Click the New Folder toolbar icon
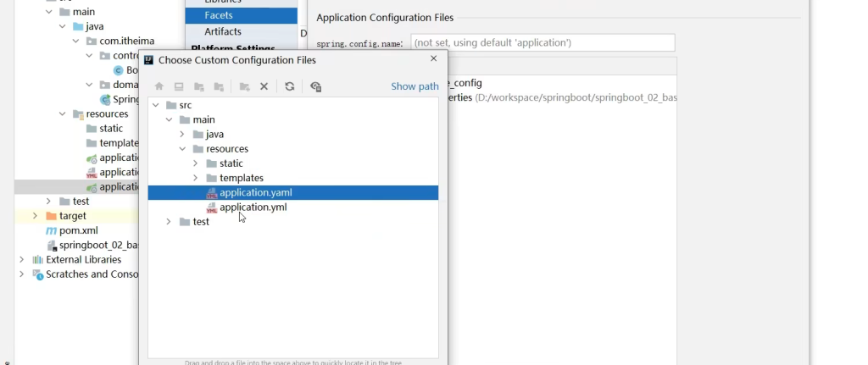 [244, 86]
